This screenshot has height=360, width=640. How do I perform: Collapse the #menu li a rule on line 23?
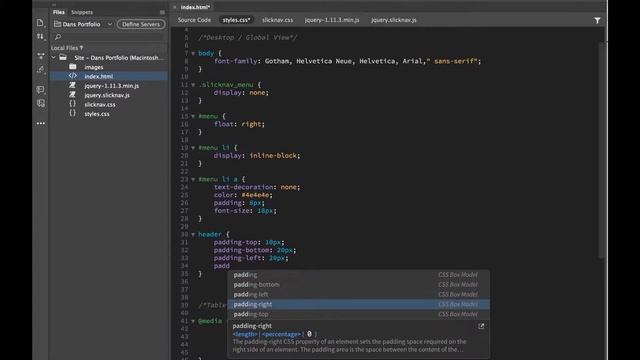(193, 179)
